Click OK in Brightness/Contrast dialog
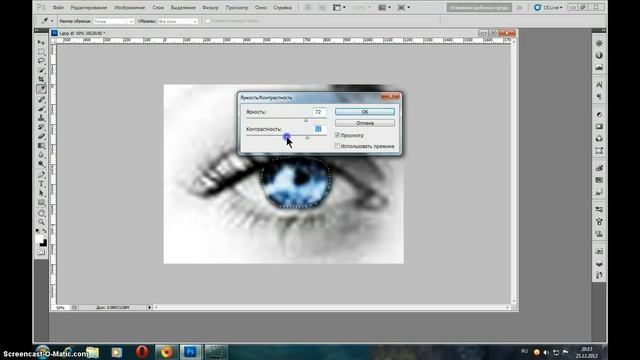Viewport: 640px width, 360px height. click(x=365, y=111)
